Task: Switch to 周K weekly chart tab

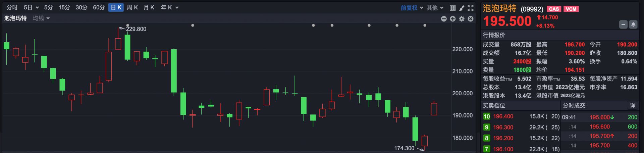Action: pyautogui.click(x=132, y=7)
